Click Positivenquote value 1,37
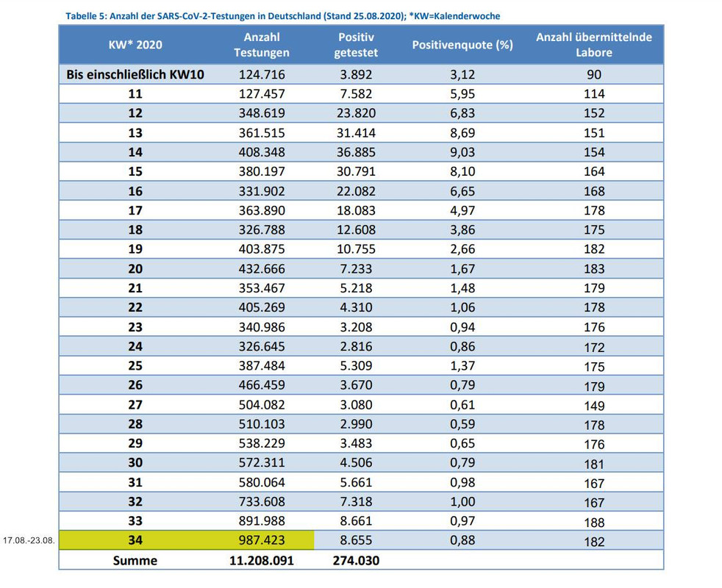Screen dimensions: 722x588 [x=462, y=366]
